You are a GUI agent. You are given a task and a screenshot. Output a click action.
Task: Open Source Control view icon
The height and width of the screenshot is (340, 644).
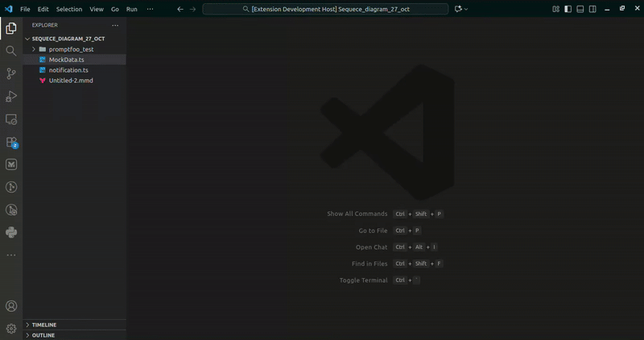[11, 73]
